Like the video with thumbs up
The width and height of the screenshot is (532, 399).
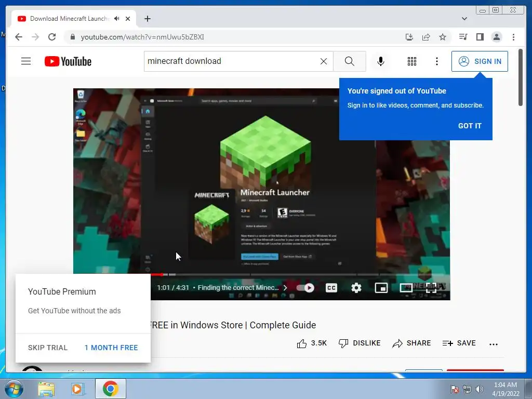(x=312, y=343)
